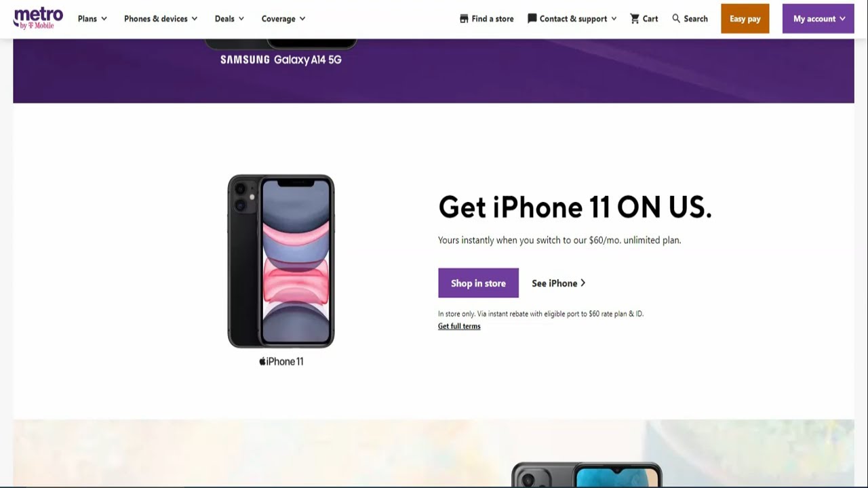The width and height of the screenshot is (868, 488).
Task: Open the Get full terms link
Action: 459,326
